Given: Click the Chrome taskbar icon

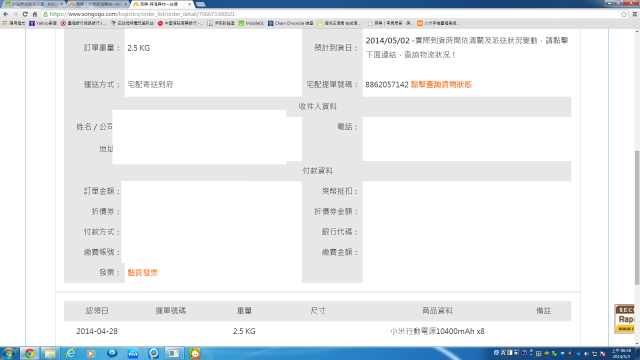Looking at the screenshot, I should coord(29,353).
